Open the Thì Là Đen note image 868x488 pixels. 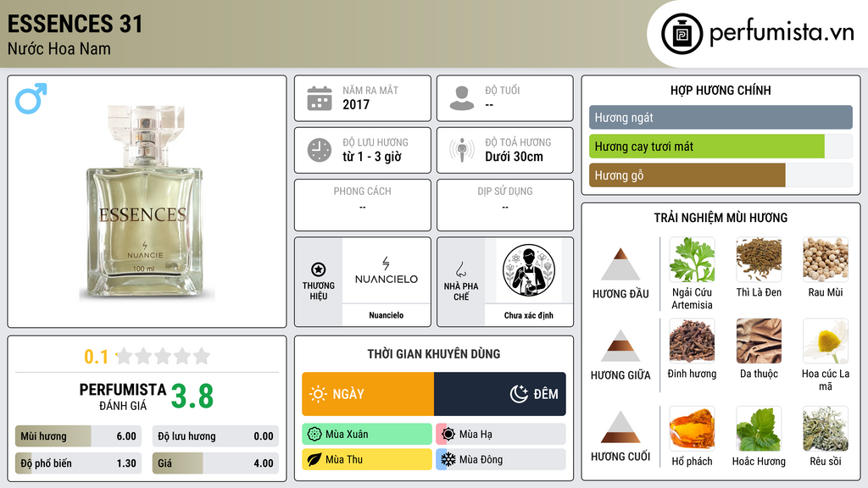(x=759, y=259)
